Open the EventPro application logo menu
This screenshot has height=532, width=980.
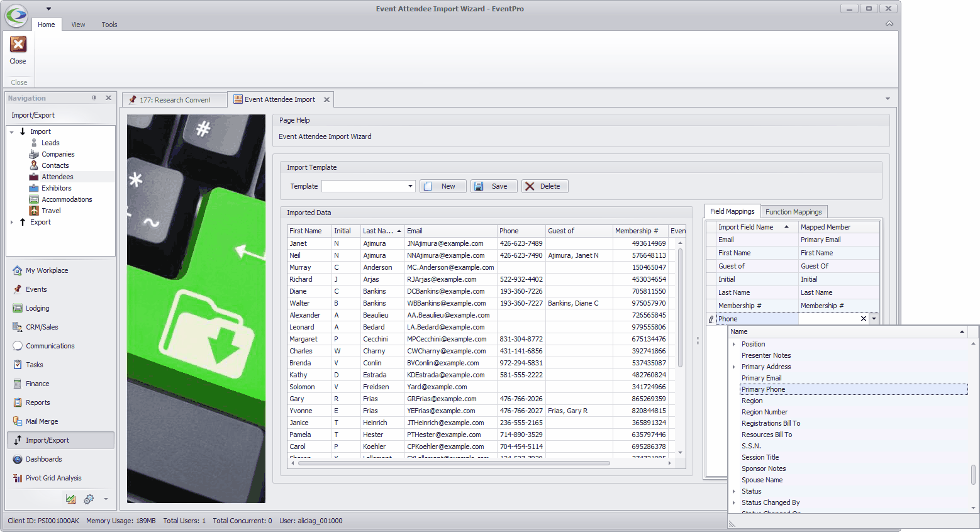coord(16,16)
